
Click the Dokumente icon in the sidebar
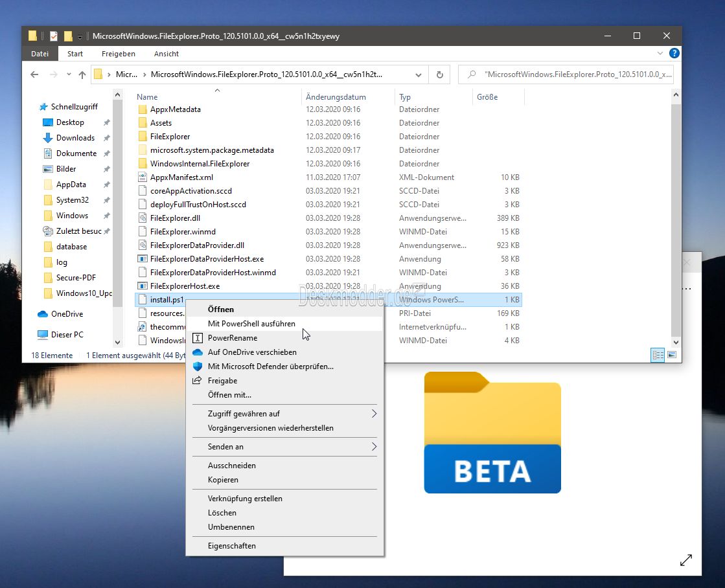point(48,153)
